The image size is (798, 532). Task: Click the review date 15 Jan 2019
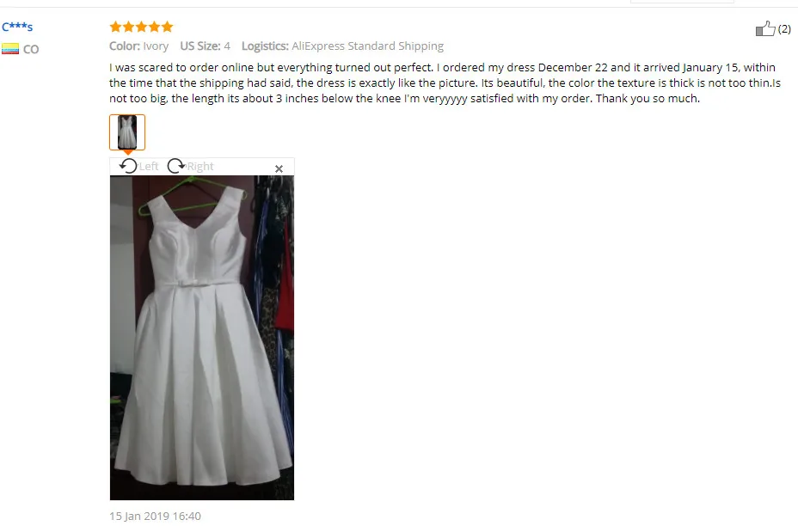pyautogui.click(x=156, y=517)
